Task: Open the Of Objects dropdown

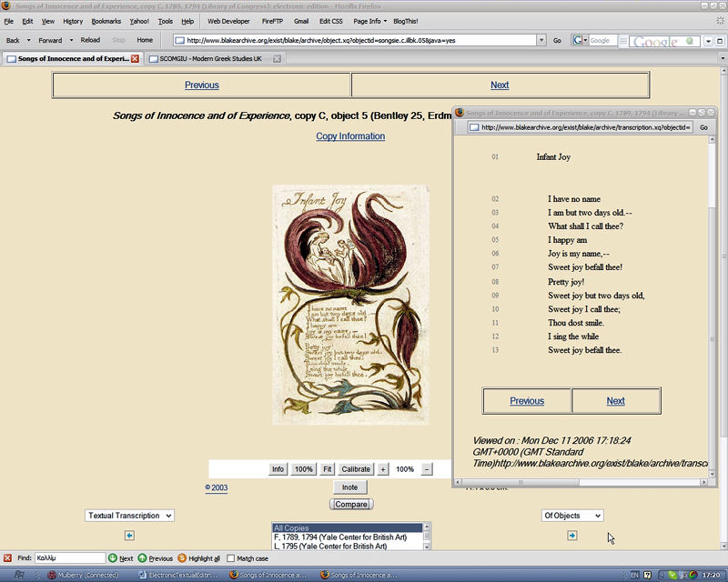Action: 571,516
